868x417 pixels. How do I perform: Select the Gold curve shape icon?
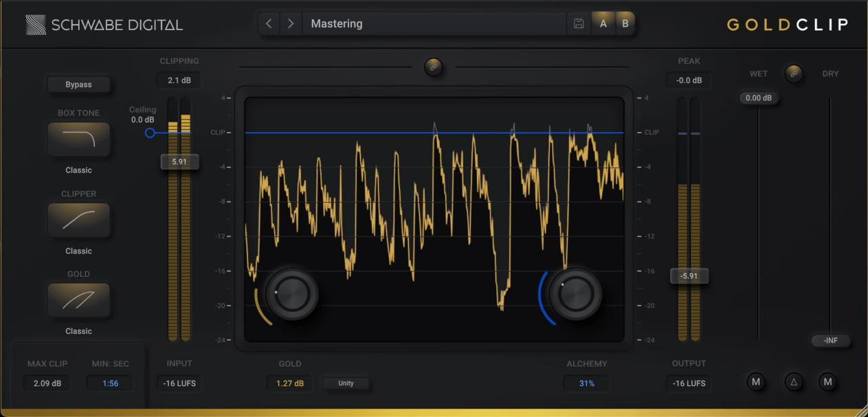click(78, 300)
